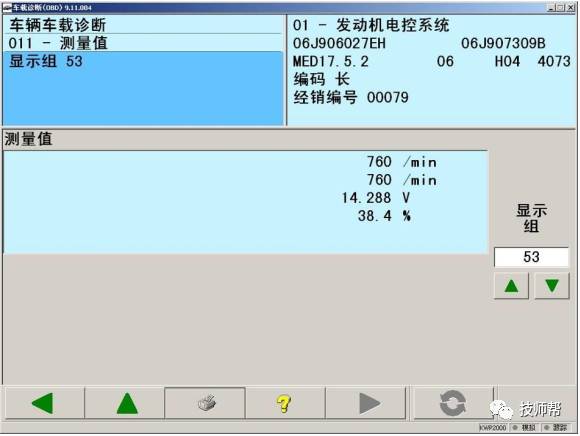This screenshot has width=580, height=436.
Task: Print the measurement values with printer icon
Action: (205, 403)
